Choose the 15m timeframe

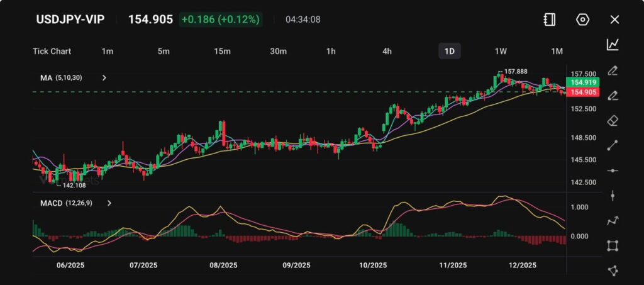[x=221, y=51]
